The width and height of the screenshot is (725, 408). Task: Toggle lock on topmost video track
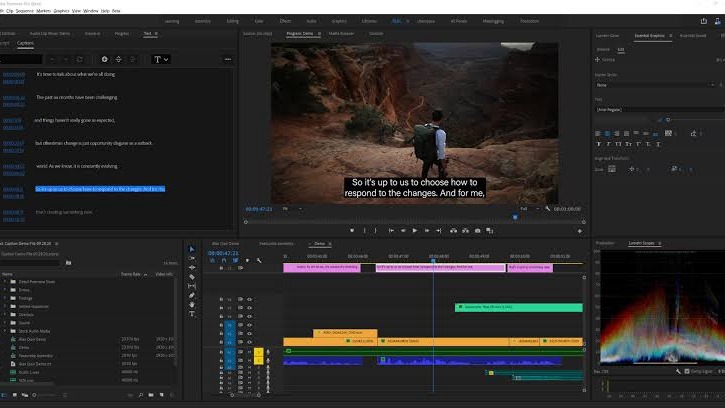[x=221, y=300]
